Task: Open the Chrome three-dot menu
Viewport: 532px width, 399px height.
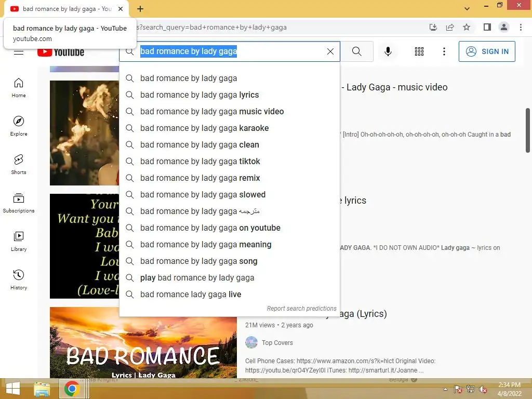Action: click(x=521, y=27)
